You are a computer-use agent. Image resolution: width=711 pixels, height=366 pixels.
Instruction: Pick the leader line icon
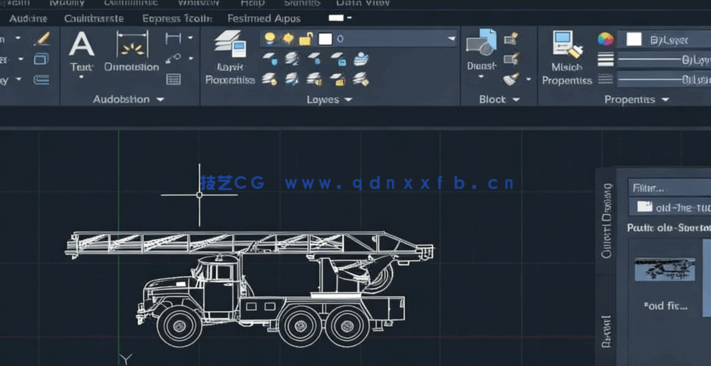pyautogui.click(x=173, y=59)
